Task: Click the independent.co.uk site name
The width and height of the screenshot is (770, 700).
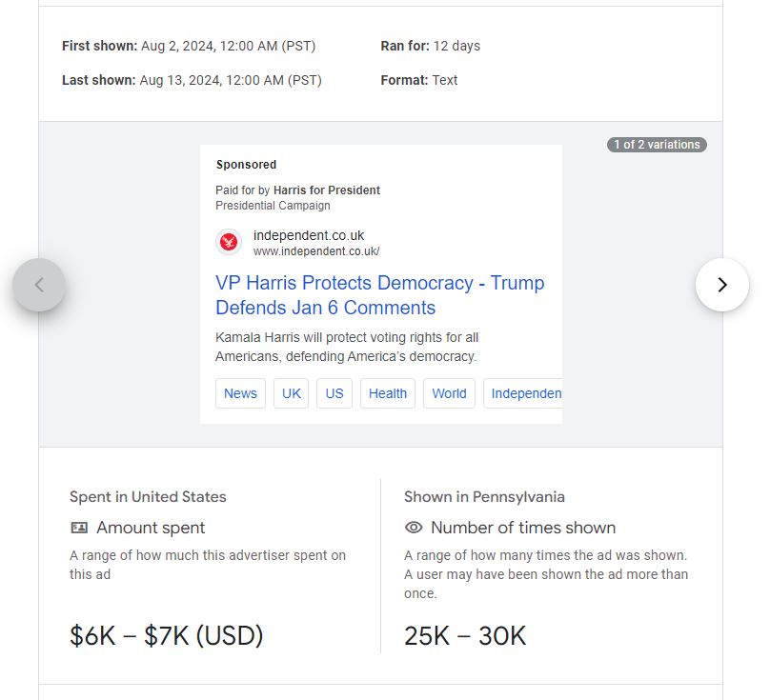Action: 309,235
